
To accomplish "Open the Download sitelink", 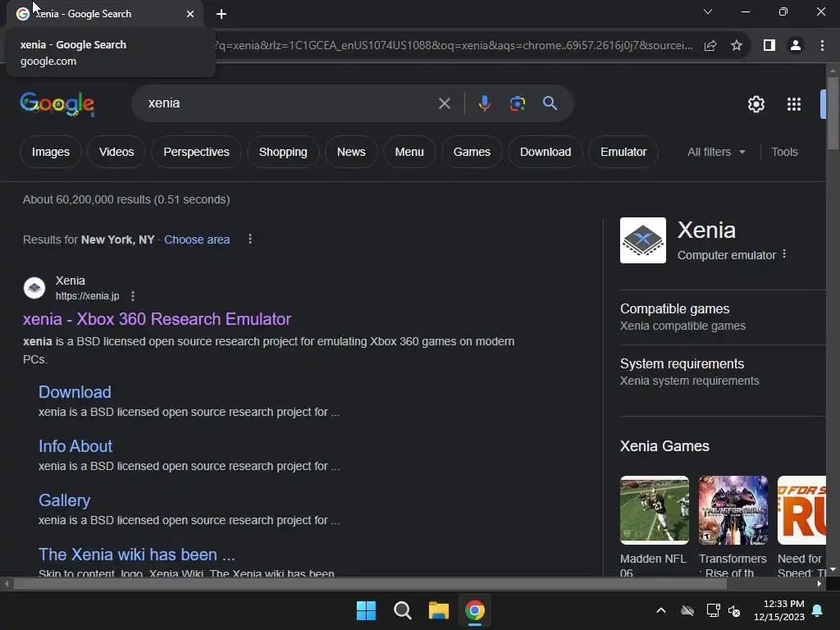I will coord(75,392).
